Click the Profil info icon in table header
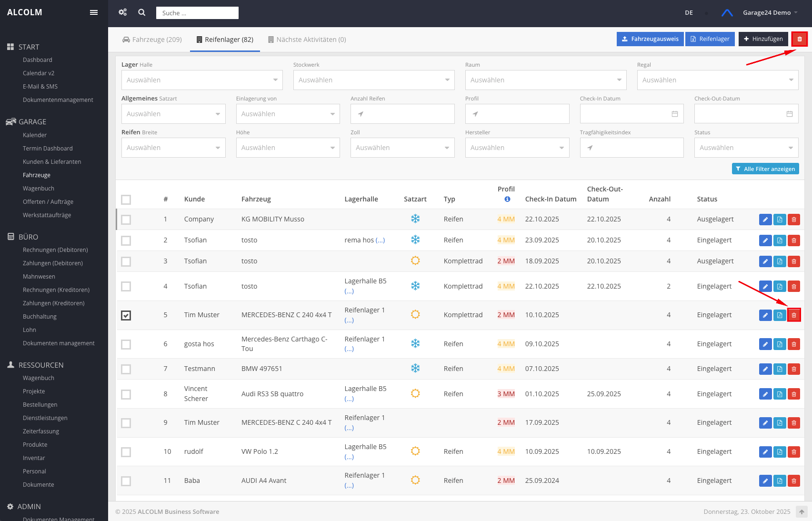The width and height of the screenshot is (812, 521). point(507,199)
